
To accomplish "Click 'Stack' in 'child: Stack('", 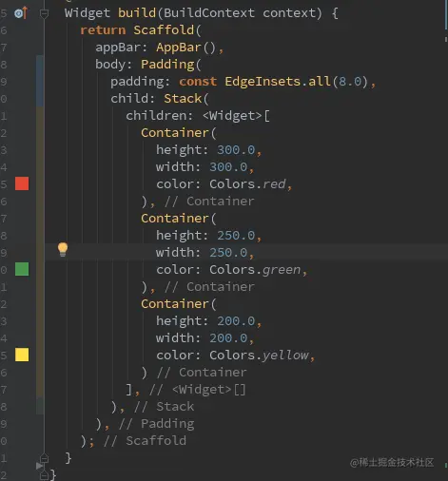I will (183, 99).
